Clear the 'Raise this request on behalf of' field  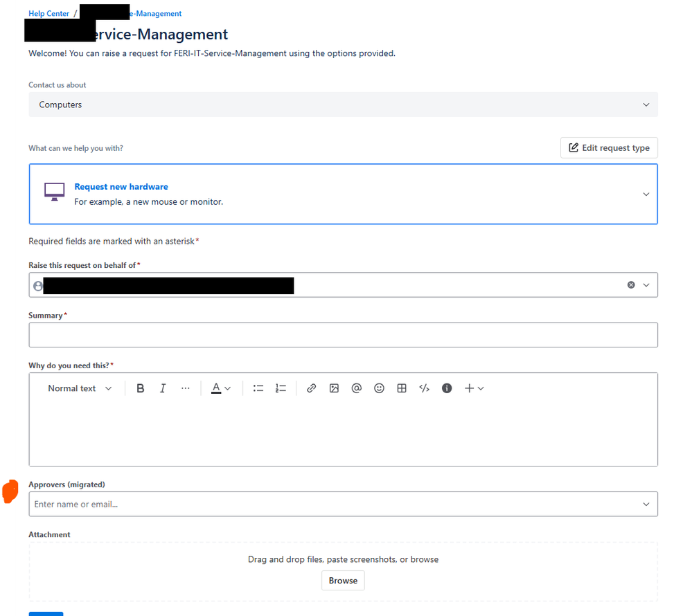tap(630, 284)
